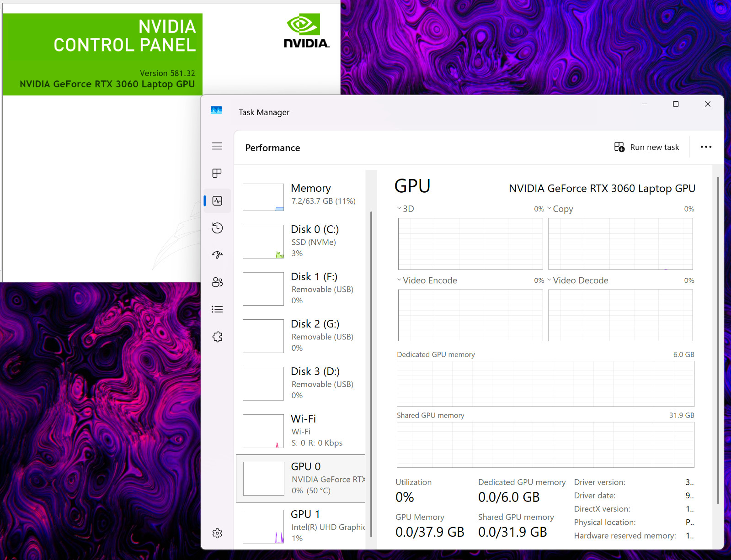Select Disk 3 (D:) in performance list
The width and height of the screenshot is (731, 560).
301,384
